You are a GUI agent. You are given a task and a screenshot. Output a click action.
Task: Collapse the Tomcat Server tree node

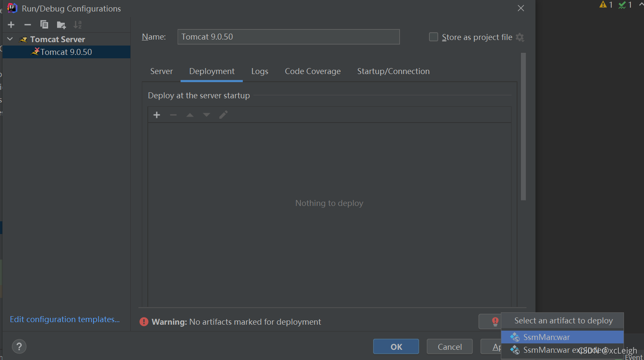click(10, 39)
